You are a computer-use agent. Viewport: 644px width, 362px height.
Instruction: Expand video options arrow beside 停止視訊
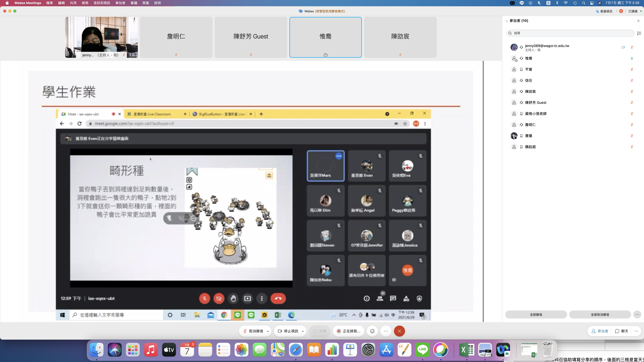click(303, 331)
